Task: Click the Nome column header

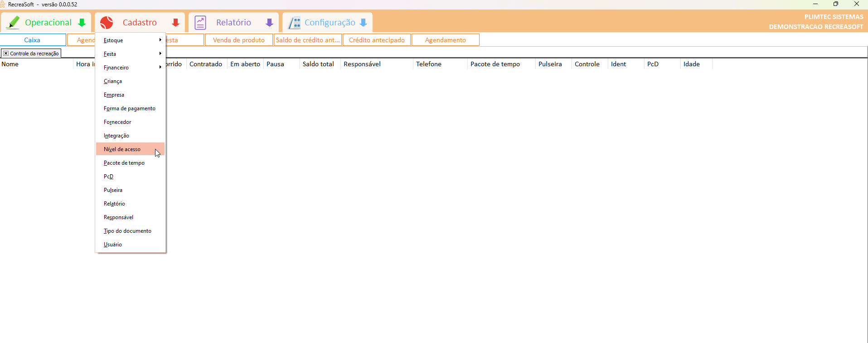Action: tap(36, 64)
